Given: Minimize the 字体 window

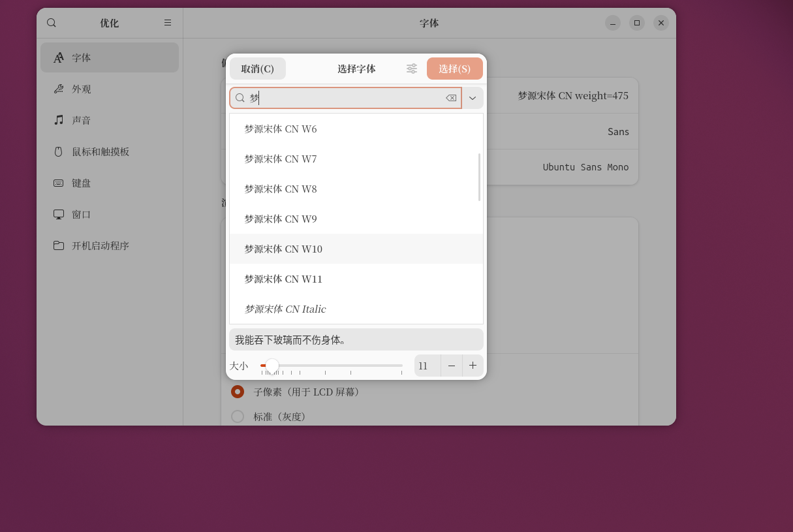Looking at the screenshot, I should point(613,23).
